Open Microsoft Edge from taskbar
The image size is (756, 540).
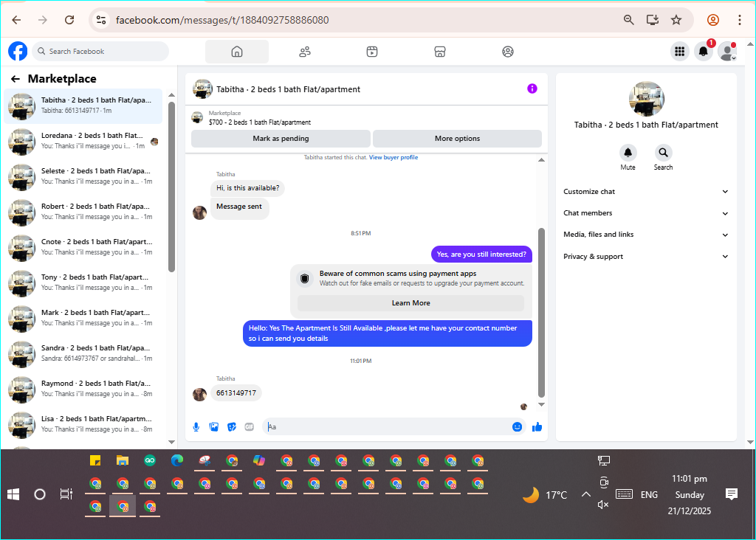coord(177,461)
